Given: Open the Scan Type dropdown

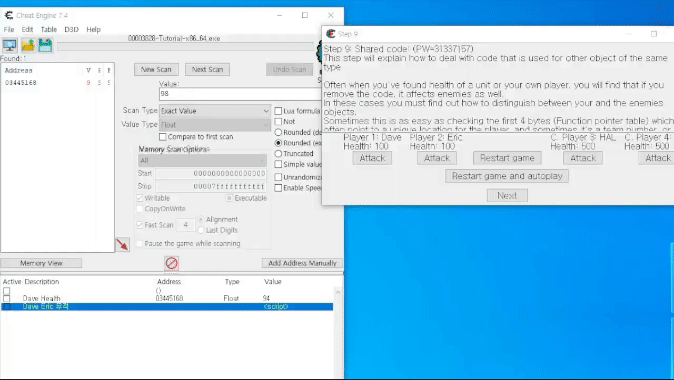Looking at the screenshot, I should (x=214, y=111).
